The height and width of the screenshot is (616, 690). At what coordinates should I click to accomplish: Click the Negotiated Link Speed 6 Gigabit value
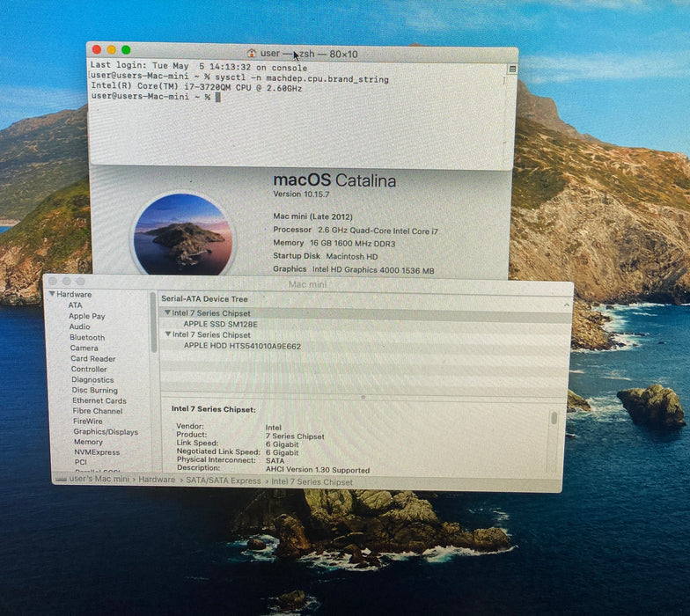(x=282, y=452)
